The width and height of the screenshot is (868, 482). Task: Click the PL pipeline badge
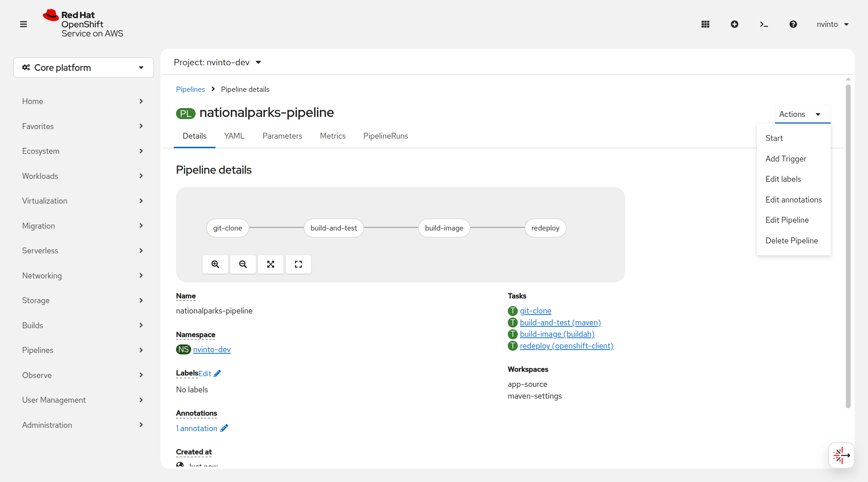186,113
